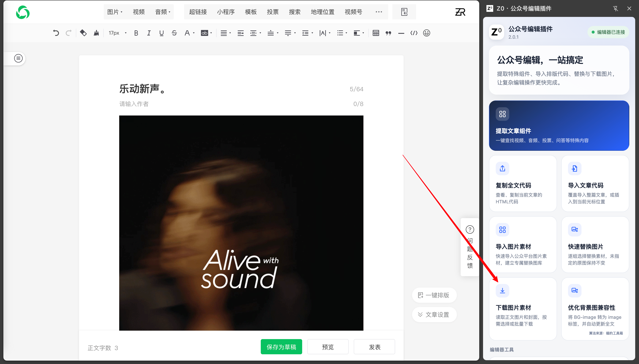Click the blockquote icon
The image size is (639, 364).
388,33
